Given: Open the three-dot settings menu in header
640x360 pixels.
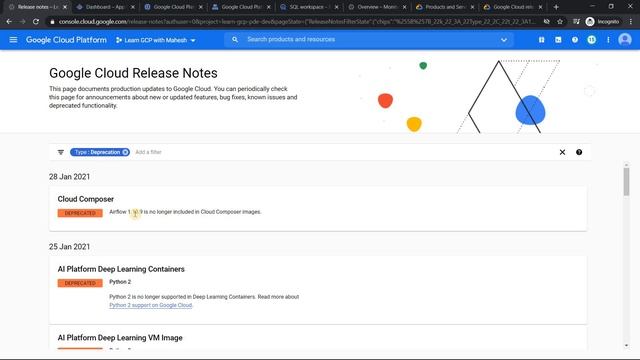Looking at the screenshot, I should click(x=608, y=40).
